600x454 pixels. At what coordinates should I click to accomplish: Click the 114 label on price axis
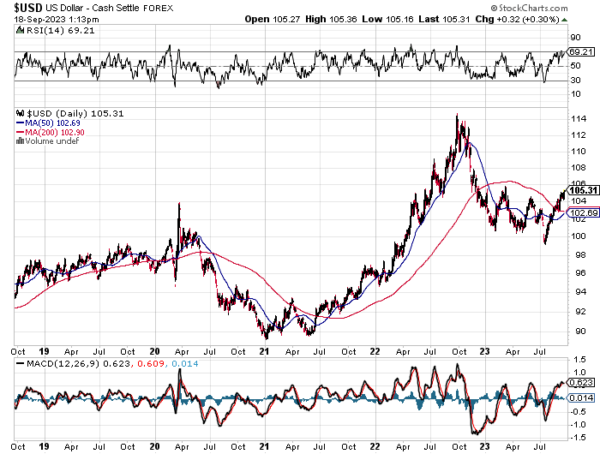pyautogui.click(x=576, y=119)
